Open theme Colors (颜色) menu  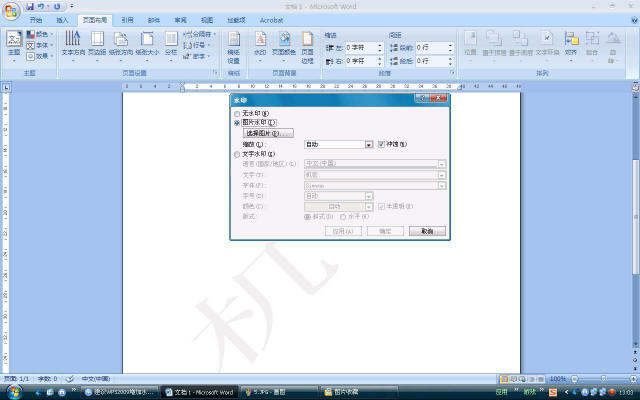[x=40, y=34]
